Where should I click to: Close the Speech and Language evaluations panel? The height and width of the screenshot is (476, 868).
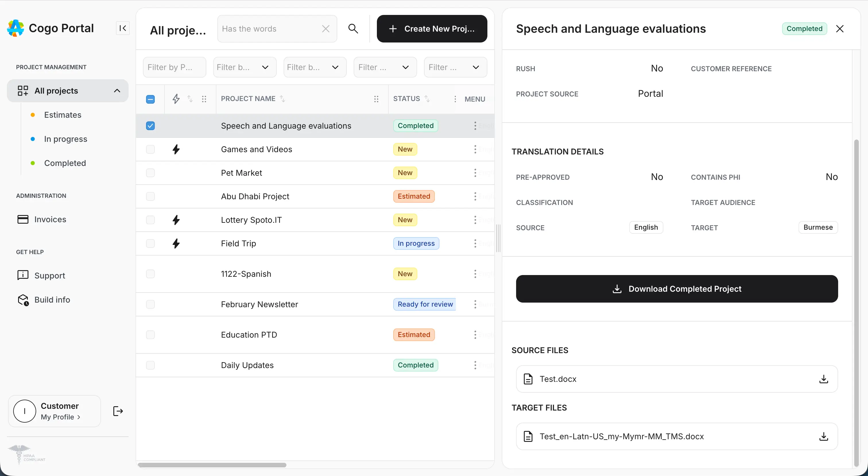click(x=840, y=29)
